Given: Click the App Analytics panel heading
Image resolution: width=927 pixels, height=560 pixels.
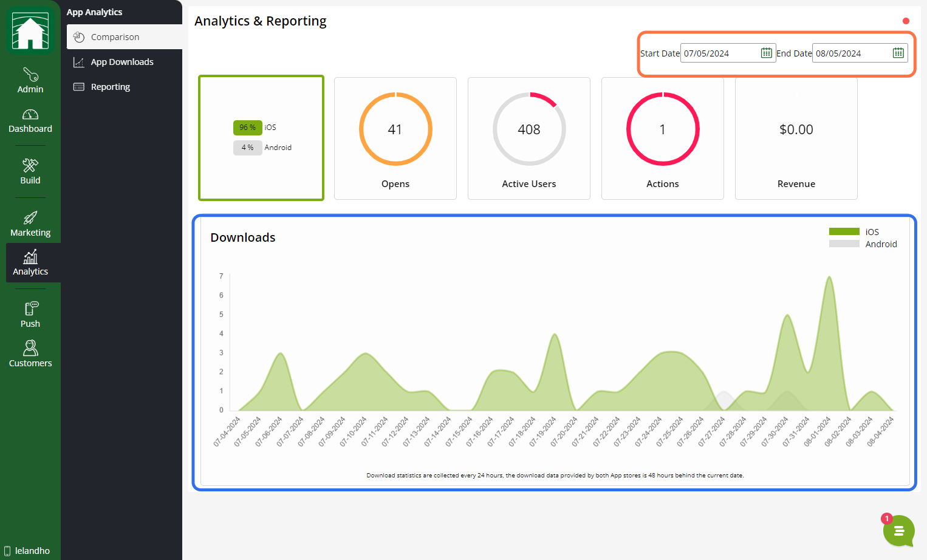Looking at the screenshot, I should pos(94,12).
